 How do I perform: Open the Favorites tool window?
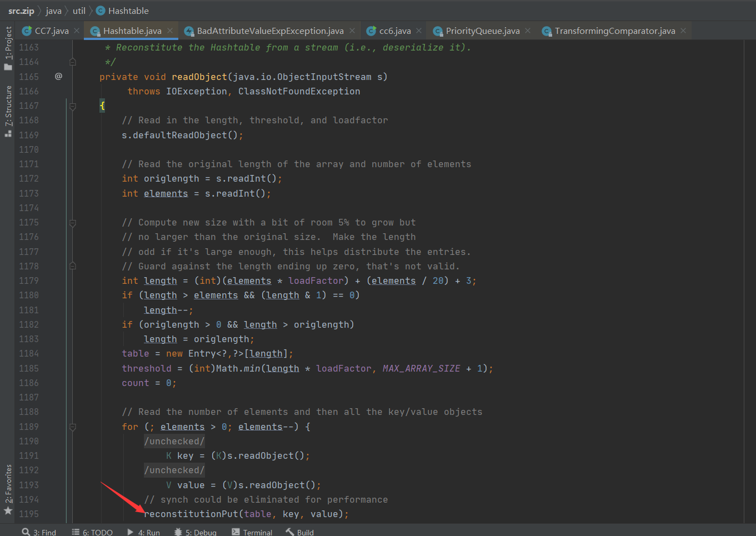8,484
